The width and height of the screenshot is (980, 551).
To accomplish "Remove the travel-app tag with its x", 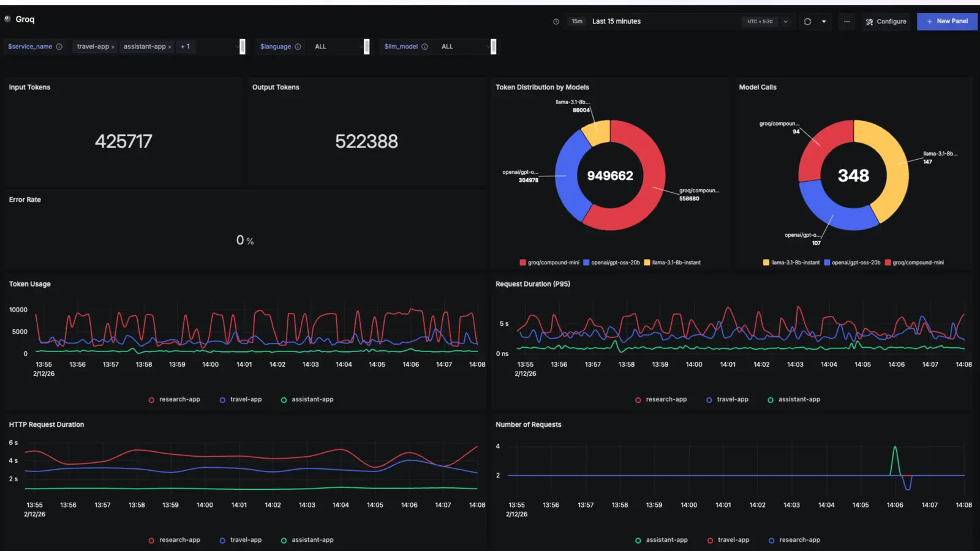I will (113, 47).
